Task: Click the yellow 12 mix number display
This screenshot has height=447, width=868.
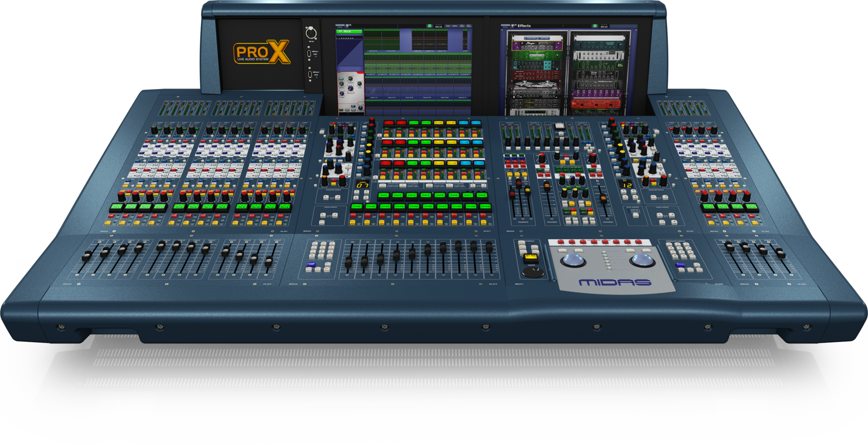Action: [627, 185]
